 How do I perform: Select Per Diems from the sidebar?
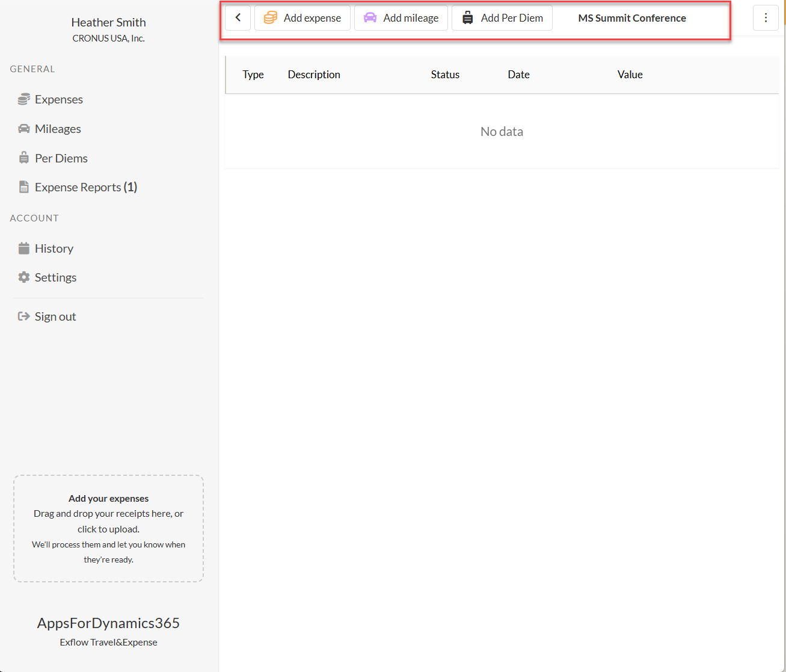[61, 158]
